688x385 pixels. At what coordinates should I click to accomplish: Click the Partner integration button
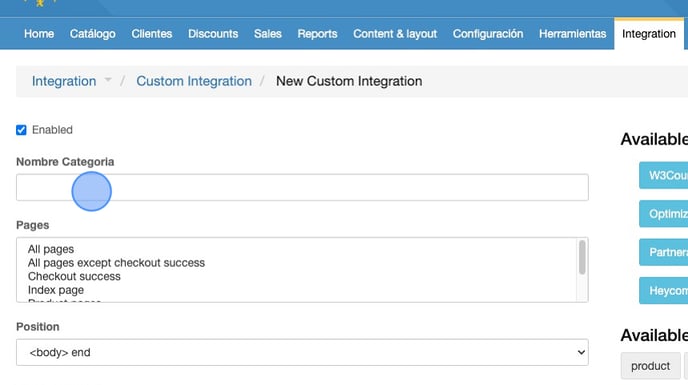(x=663, y=252)
